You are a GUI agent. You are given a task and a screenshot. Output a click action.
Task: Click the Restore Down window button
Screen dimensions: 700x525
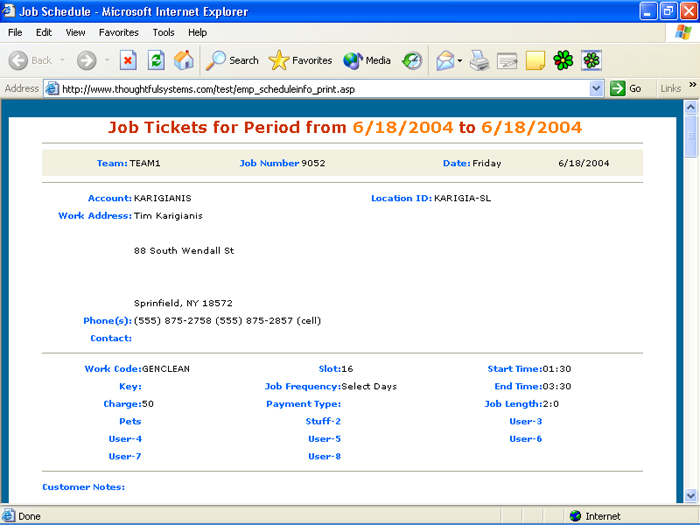click(668, 11)
